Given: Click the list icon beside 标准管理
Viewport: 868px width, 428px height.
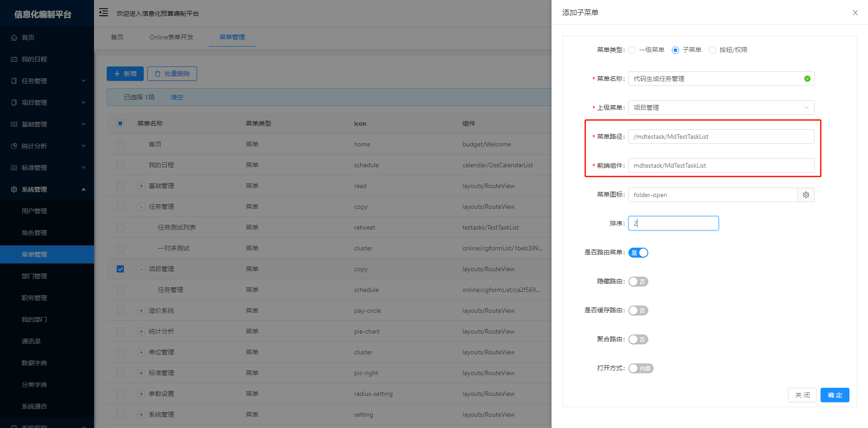Looking at the screenshot, I should 14,168.
